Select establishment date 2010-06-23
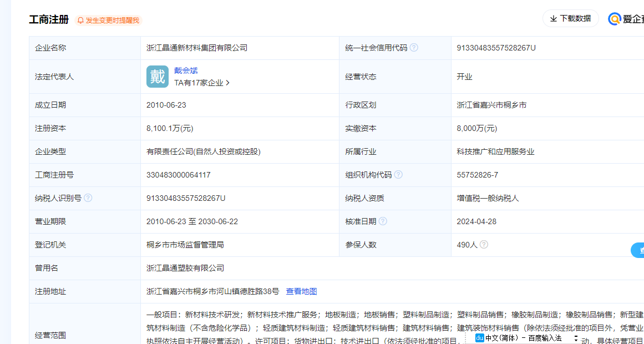 [x=166, y=105]
